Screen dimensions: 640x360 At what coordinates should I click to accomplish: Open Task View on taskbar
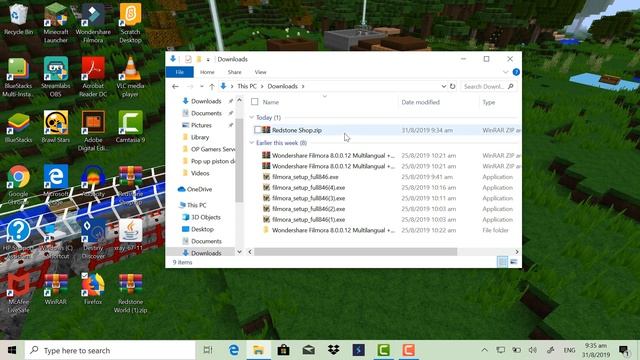pyautogui.click(x=208, y=350)
